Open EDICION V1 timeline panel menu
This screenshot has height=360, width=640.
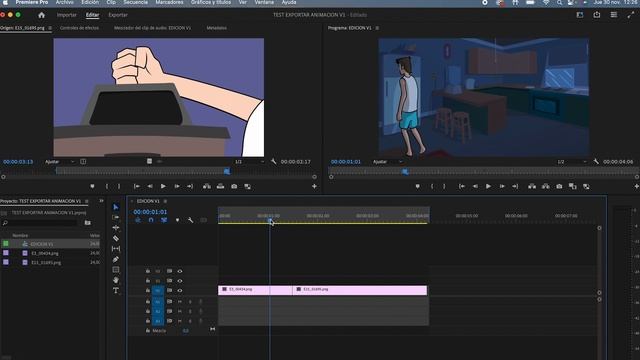click(165, 201)
